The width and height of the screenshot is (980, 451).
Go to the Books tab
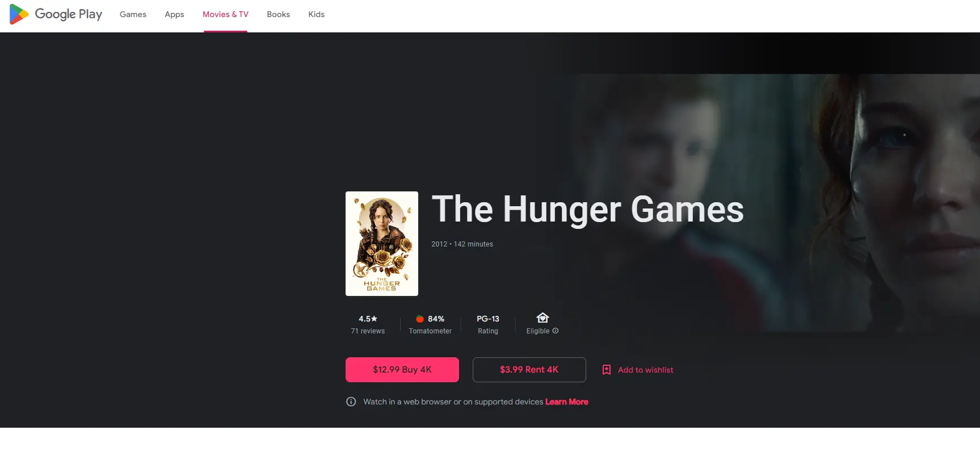[278, 14]
